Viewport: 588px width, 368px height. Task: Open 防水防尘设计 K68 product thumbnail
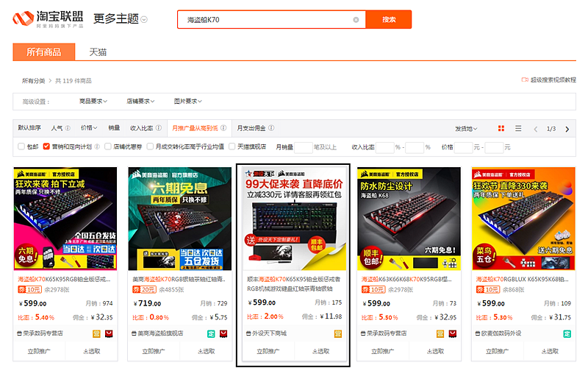coord(409,219)
